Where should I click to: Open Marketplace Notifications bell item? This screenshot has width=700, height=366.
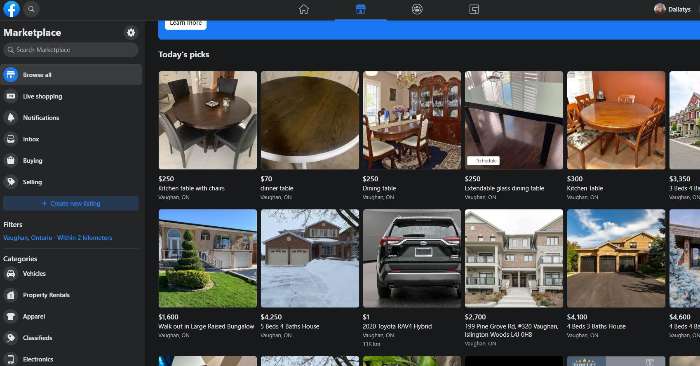[x=72, y=117]
